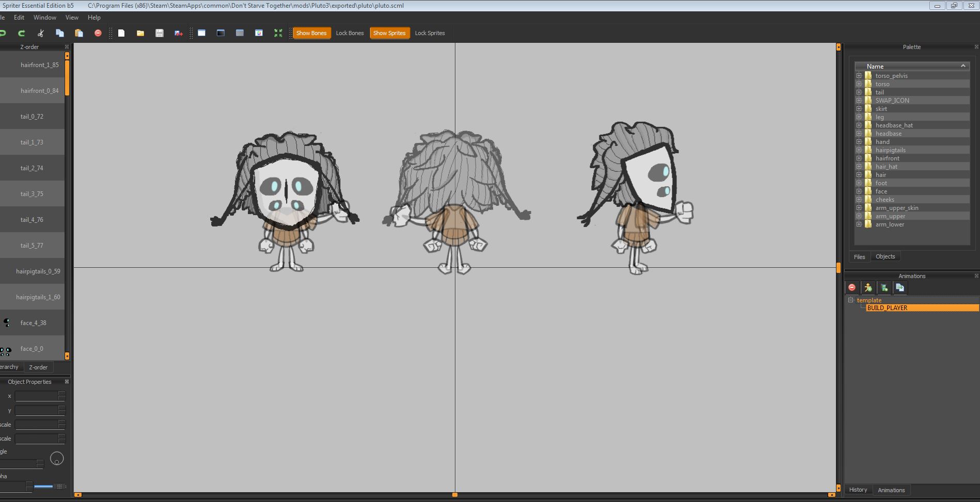
Task: Click the green zoom-to-fit arrows icon
Action: (x=278, y=33)
